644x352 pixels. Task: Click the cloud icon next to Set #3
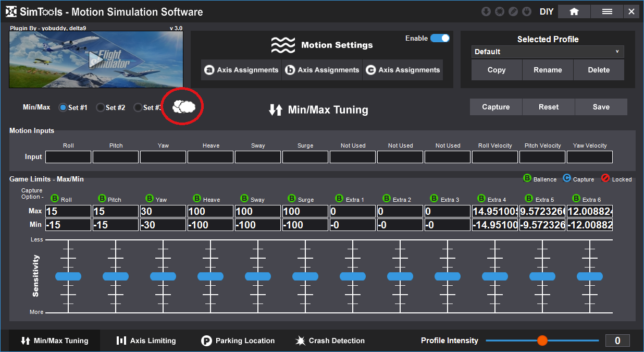[183, 107]
